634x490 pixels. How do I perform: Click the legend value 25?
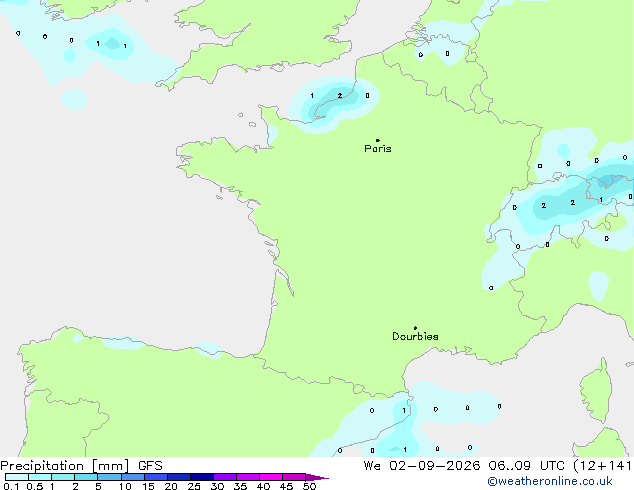[x=194, y=486]
